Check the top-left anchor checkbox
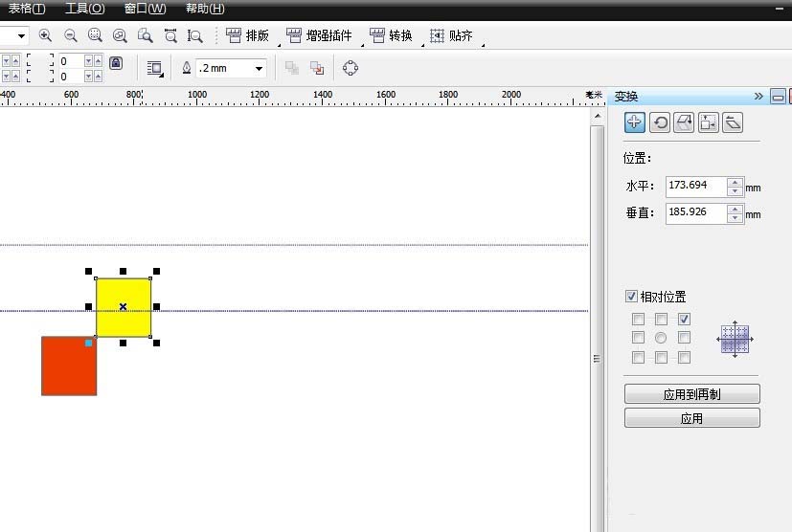 (x=638, y=319)
